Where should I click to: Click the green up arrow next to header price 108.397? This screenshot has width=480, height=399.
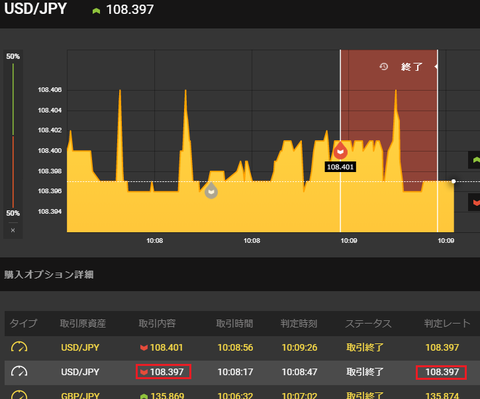coord(96,11)
